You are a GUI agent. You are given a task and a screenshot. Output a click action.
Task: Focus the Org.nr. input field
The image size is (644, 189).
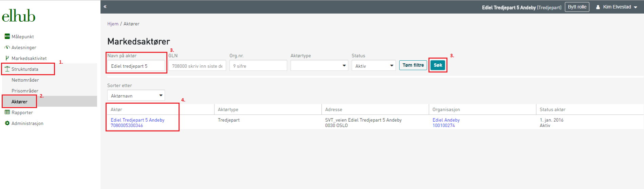258,66
